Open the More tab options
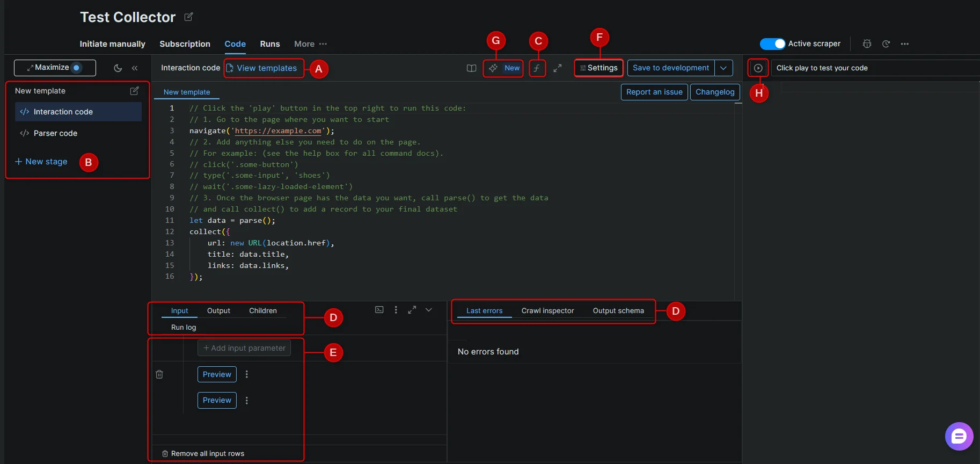This screenshot has width=980, height=464. click(310, 44)
